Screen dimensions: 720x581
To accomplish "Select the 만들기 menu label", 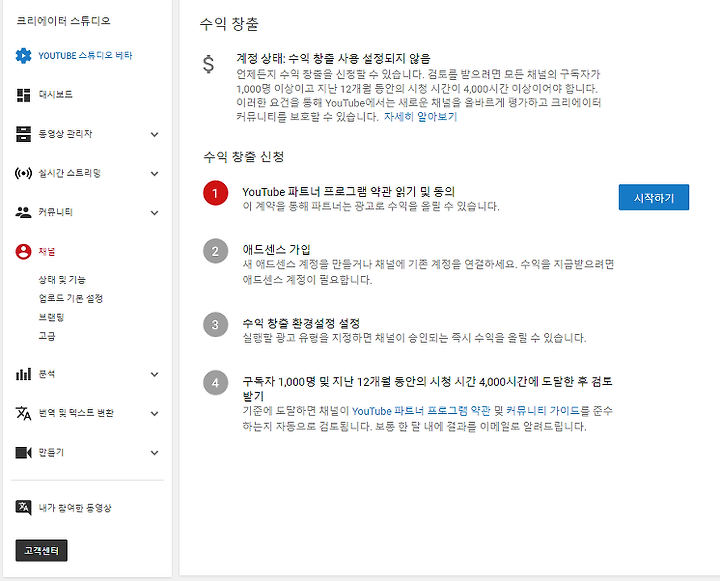I will point(51,452).
